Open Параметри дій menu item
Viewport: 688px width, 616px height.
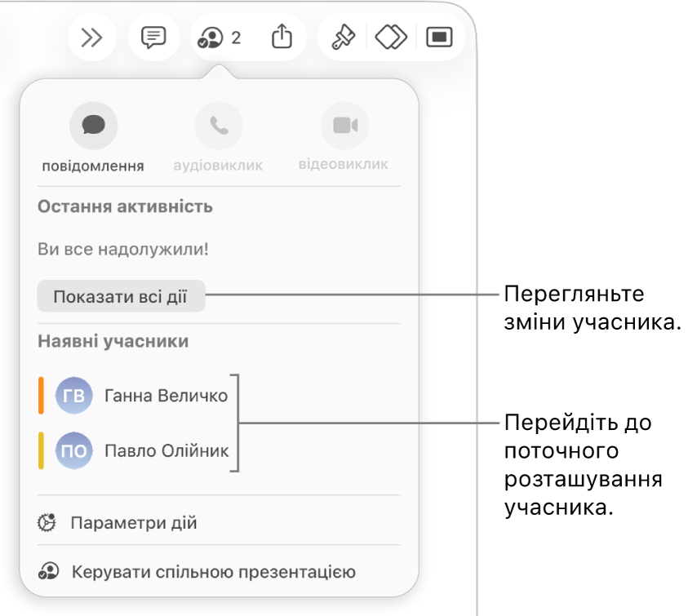[x=219, y=523]
